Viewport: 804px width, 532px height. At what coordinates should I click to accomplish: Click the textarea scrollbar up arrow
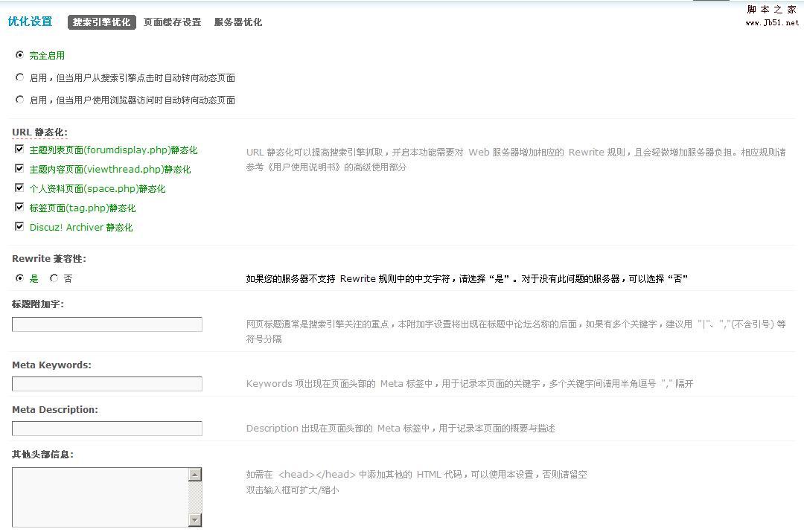point(196,473)
